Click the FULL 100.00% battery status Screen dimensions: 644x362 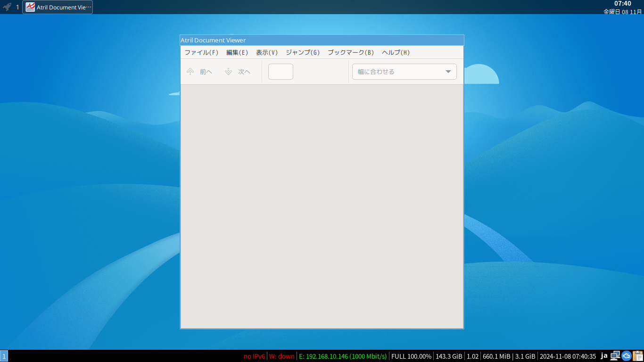[x=411, y=356]
